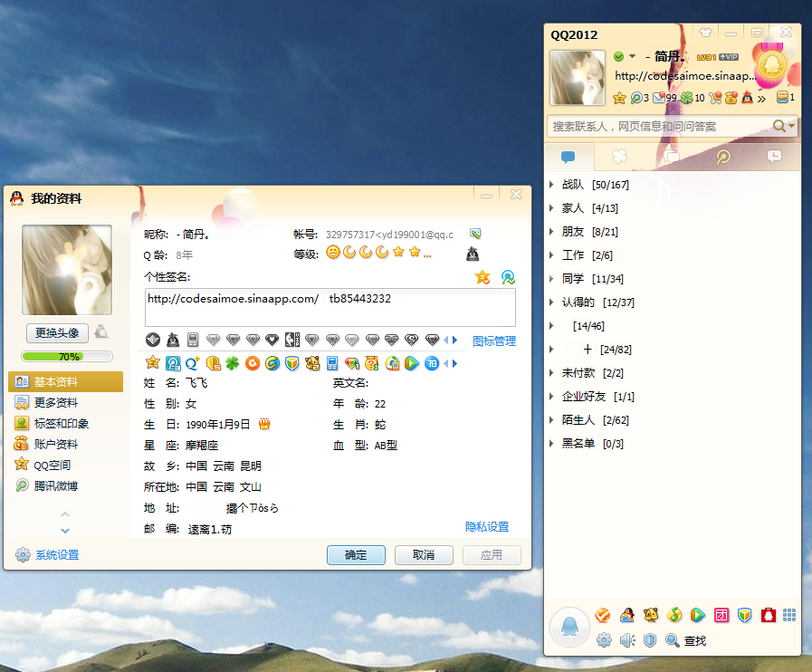
Task: Open the security center shield icon
Action: [650, 640]
